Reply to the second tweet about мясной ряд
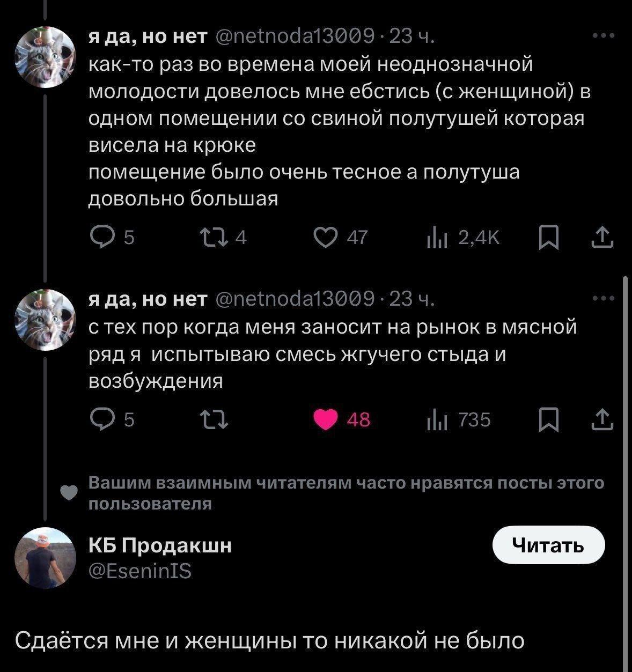Screen dimensions: 632x672 pyautogui.click(x=101, y=419)
